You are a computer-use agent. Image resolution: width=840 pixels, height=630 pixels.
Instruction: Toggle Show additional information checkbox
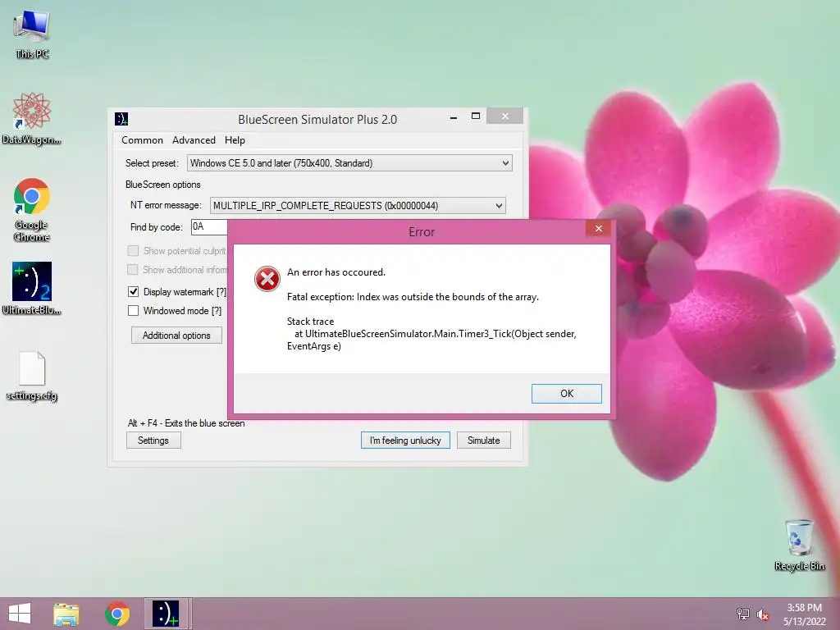click(133, 269)
